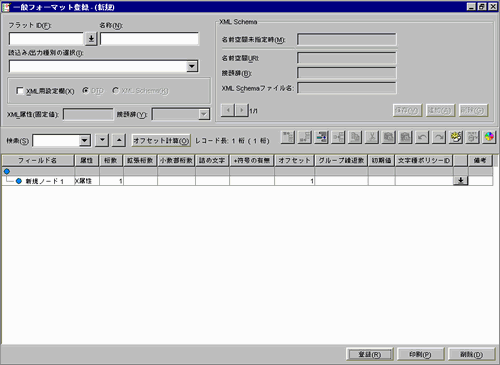Click the down-arrow button beside flat ID field
Viewport: 500px width, 365px height.
point(91,39)
